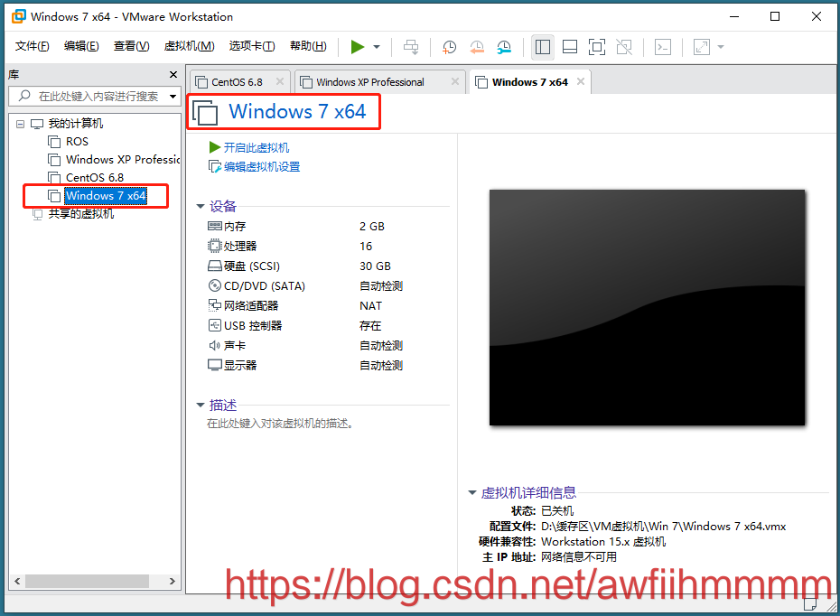Click the virtual machine screen thumbnail
This screenshot has width=840, height=616.
click(x=647, y=307)
